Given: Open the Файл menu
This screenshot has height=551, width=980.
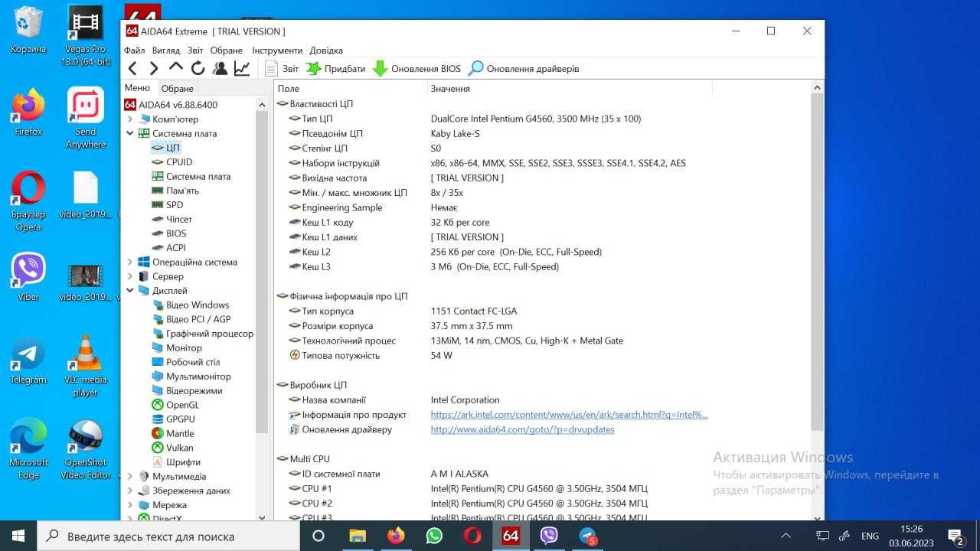Looking at the screenshot, I should tap(134, 51).
